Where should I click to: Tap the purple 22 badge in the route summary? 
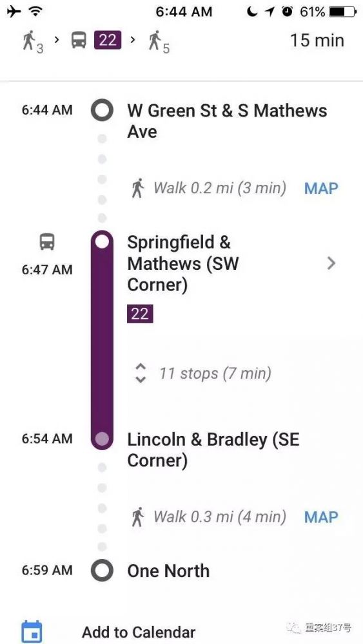tap(108, 40)
